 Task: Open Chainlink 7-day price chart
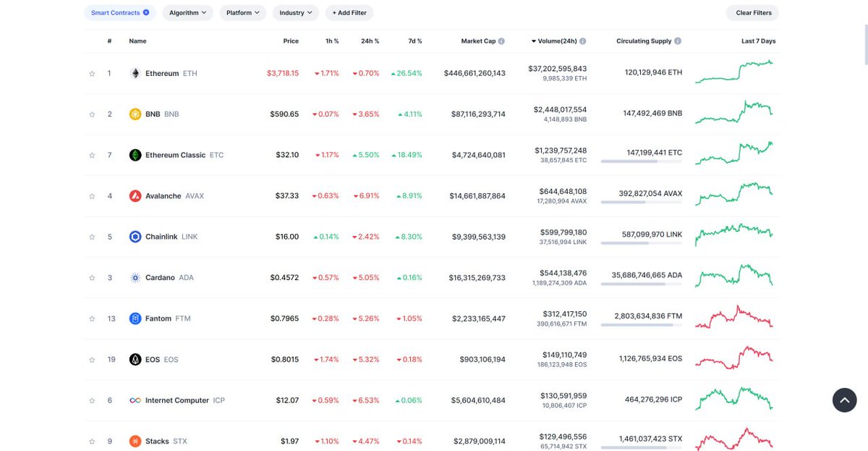click(734, 236)
